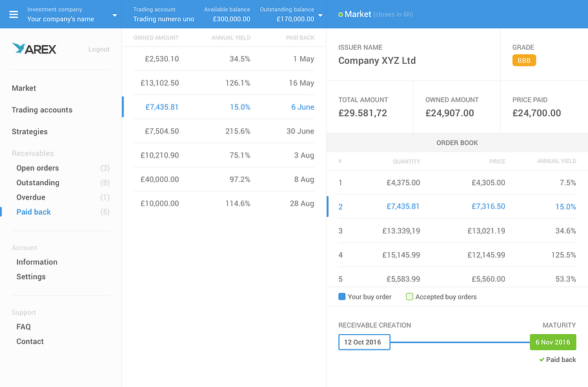Click the £170,000.00 outstanding balance
Image resolution: width=588 pixels, height=387 pixels.
296,19
